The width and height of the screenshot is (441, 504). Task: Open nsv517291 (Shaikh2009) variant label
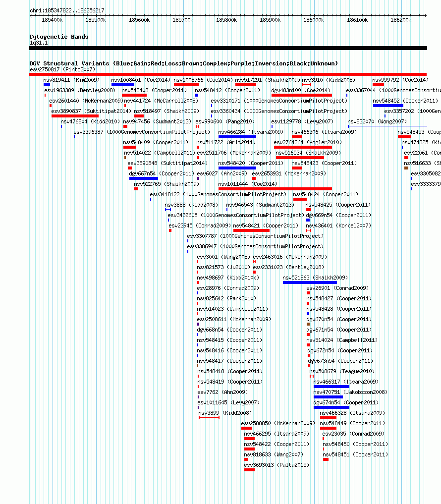[268, 80]
